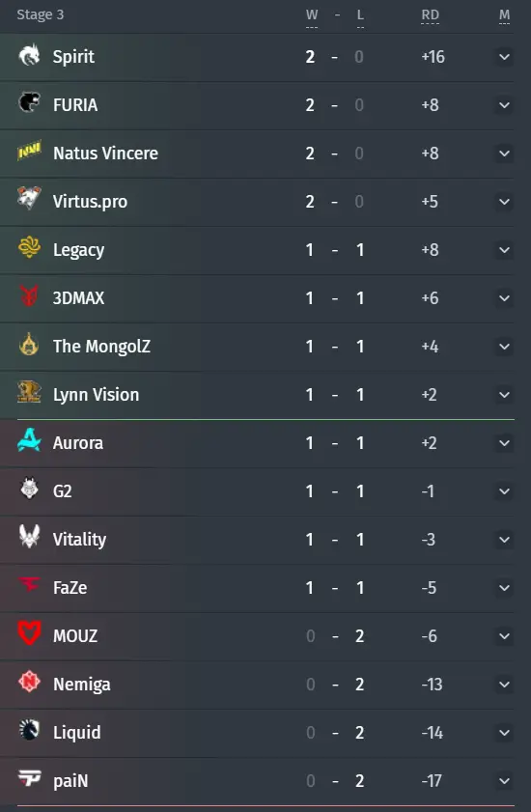Click the Spirit team logo
Viewport: 531px width, 812px height.
pos(29,55)
